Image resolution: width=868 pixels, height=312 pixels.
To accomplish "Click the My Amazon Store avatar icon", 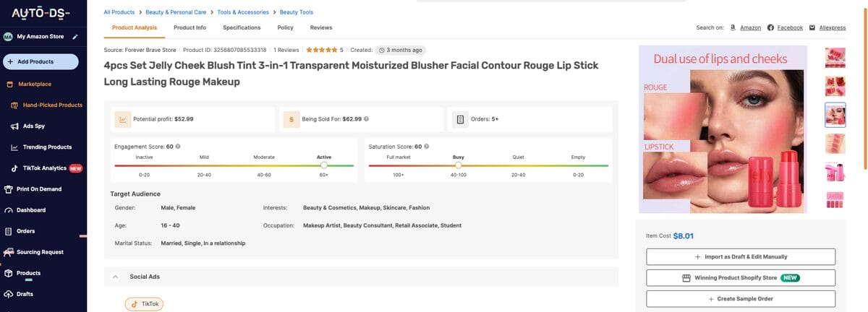I will (8, 36).
